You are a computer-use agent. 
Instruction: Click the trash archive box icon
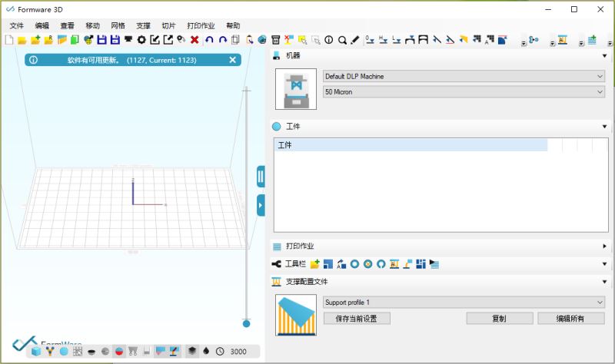pos(276,40)
